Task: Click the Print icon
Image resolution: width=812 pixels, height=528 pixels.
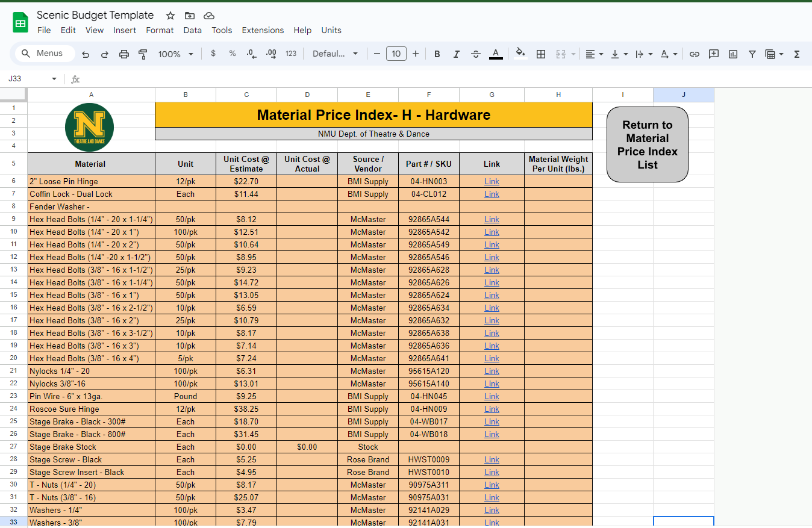Action: pyautogui.click(x=124, y=54)
